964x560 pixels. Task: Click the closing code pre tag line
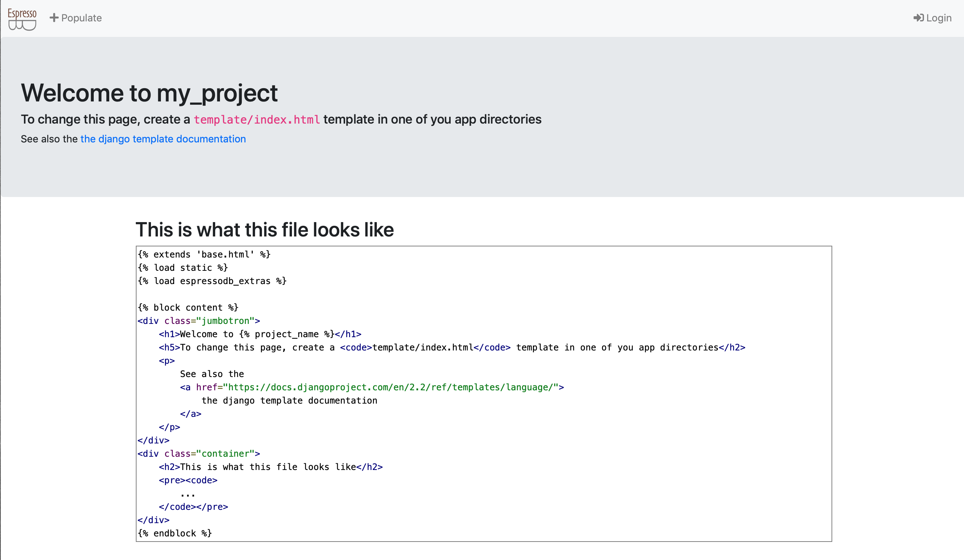click(193, 507)
